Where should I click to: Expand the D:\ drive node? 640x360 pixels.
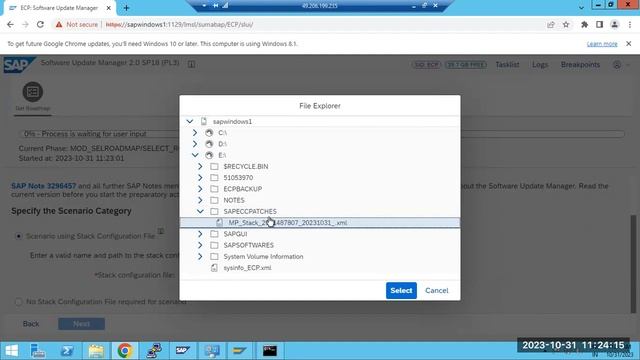(x=195, y=144)
